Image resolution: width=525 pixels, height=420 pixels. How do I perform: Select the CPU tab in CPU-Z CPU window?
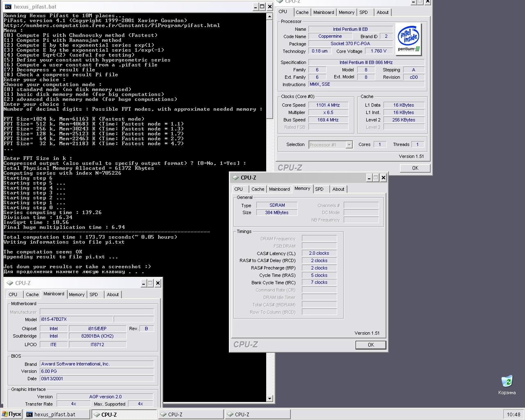coord(283,11)
